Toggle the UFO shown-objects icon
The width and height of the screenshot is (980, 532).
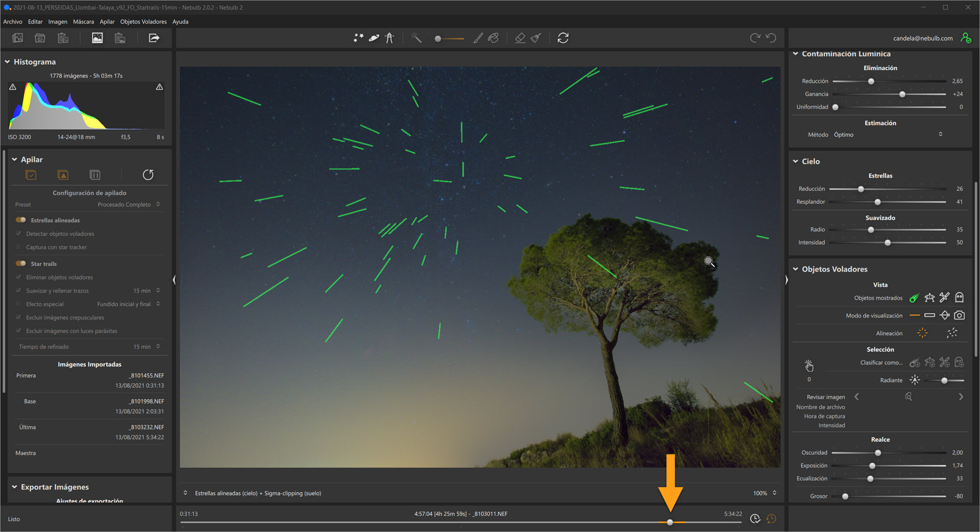click(x=929, y=298)
